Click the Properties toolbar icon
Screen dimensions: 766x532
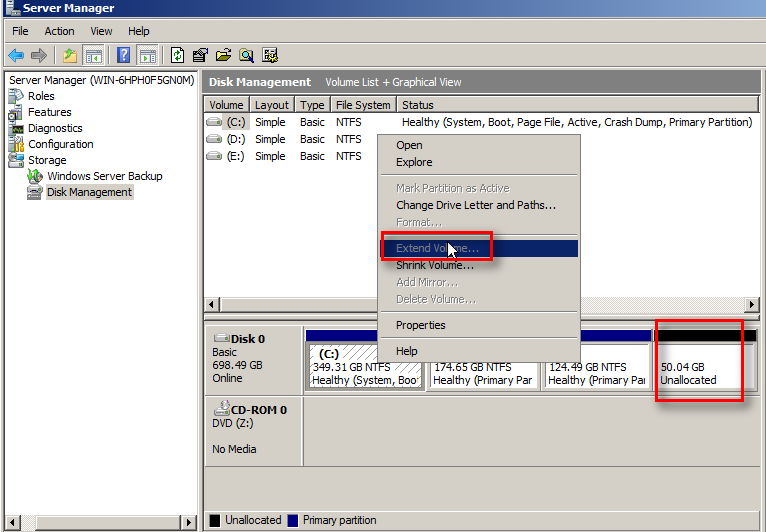point(200,55)
